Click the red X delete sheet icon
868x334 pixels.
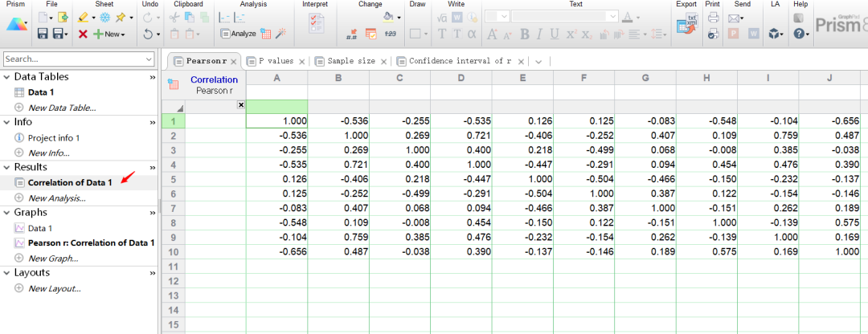[83, 34]
